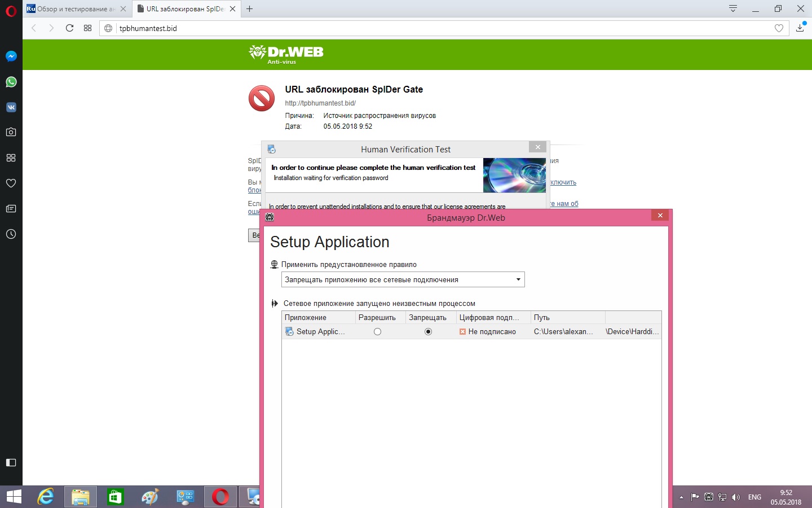Click the blocked URL http://tpbhumantest.bid/ text
The width and height of the screenshot is (812, 508).
320,103
